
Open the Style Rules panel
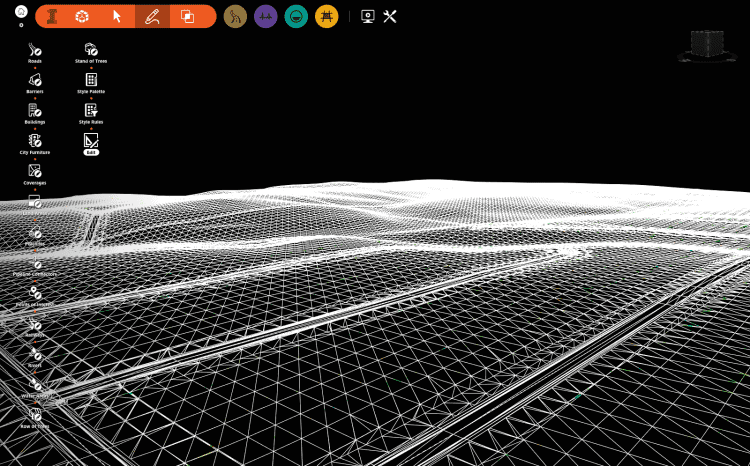(91, 111)
